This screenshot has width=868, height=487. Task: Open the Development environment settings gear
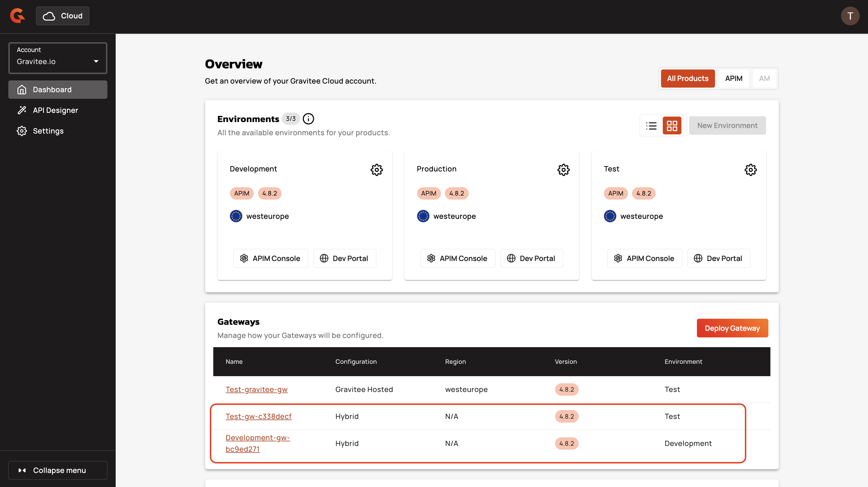[x=376, y=169]
